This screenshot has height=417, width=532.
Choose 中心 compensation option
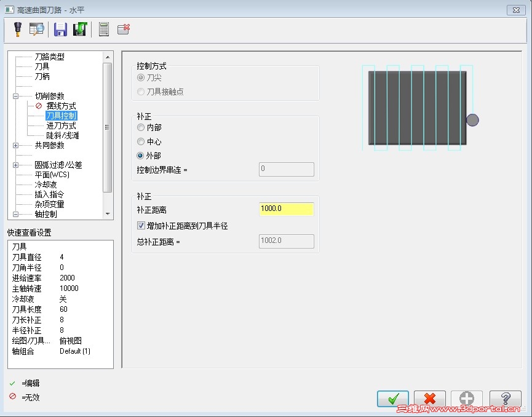(x=140, y=141)
